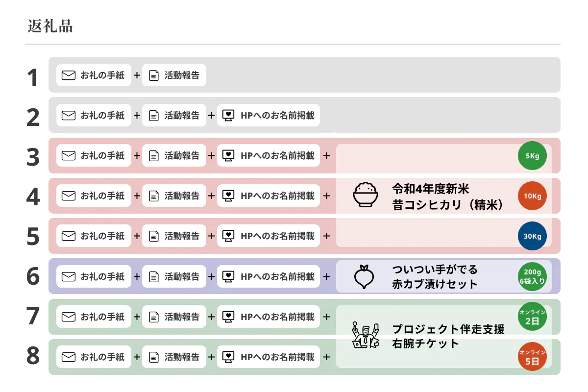Click the envelope icon in row 8
This screenshot has height=392, width=588.
point(69,357)
